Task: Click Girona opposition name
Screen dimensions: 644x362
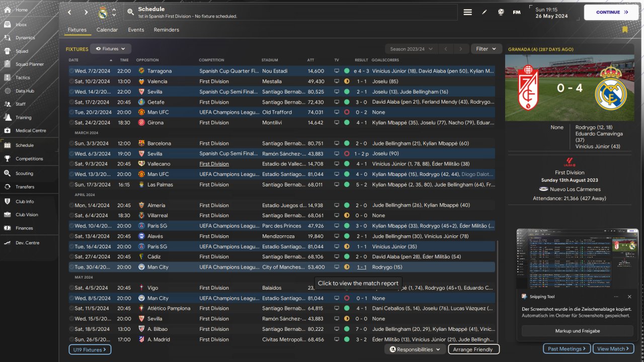Action: pyautogui.click(x=155, y=123)
